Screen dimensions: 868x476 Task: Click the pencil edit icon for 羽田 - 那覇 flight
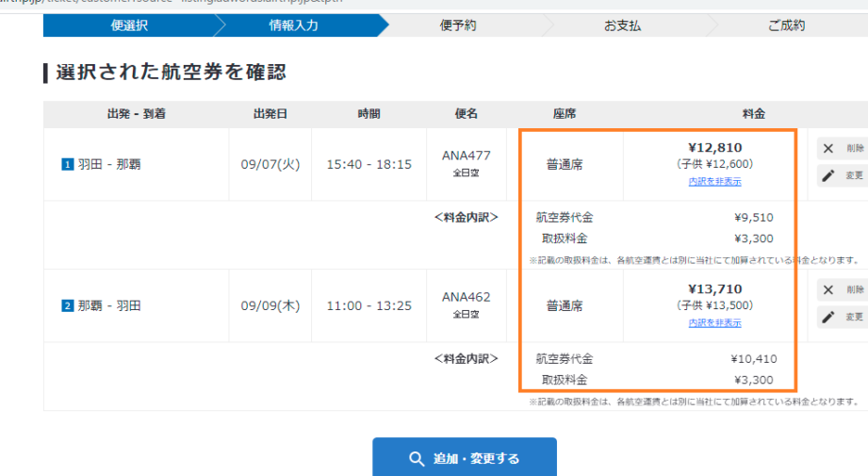coord(828,175)
